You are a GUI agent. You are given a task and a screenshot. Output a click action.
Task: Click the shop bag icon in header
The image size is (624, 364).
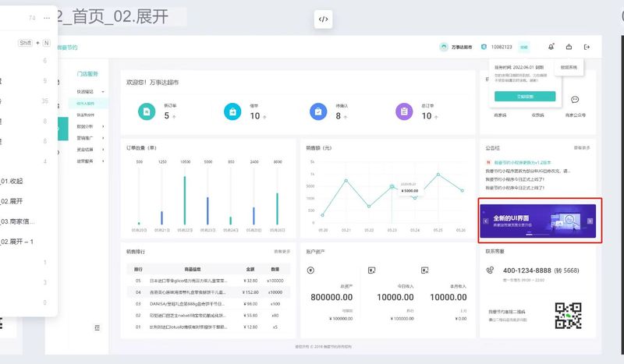coord(569,47)
